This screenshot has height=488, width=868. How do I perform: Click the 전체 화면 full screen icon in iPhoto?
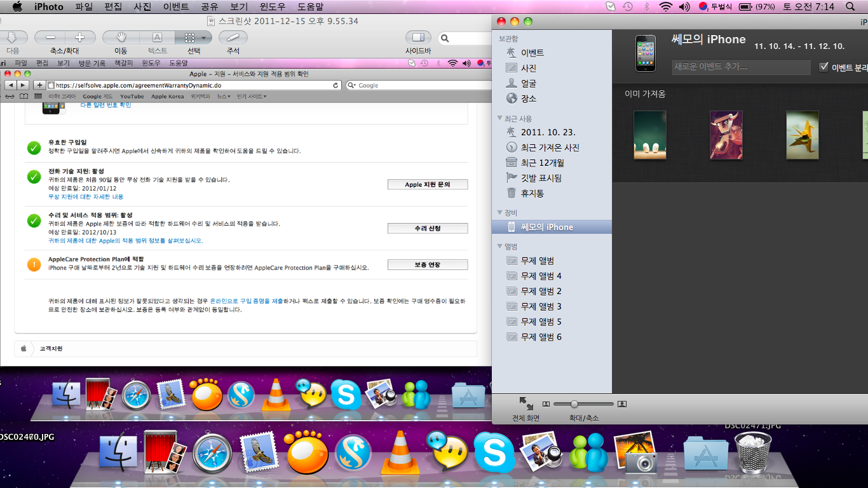tap(526, 403)
